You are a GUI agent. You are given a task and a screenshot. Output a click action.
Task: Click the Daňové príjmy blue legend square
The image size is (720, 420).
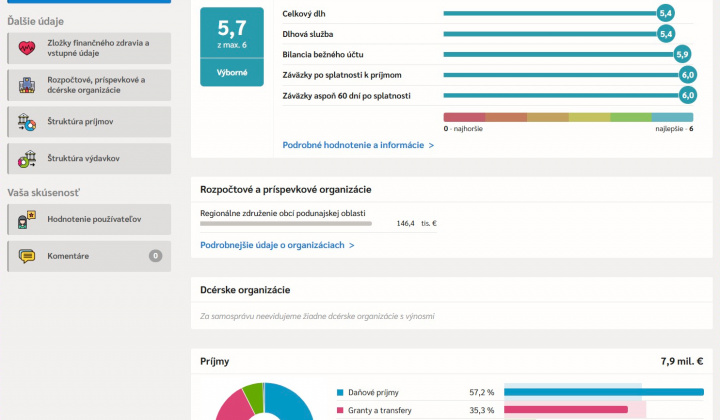[x=341, y=393]
